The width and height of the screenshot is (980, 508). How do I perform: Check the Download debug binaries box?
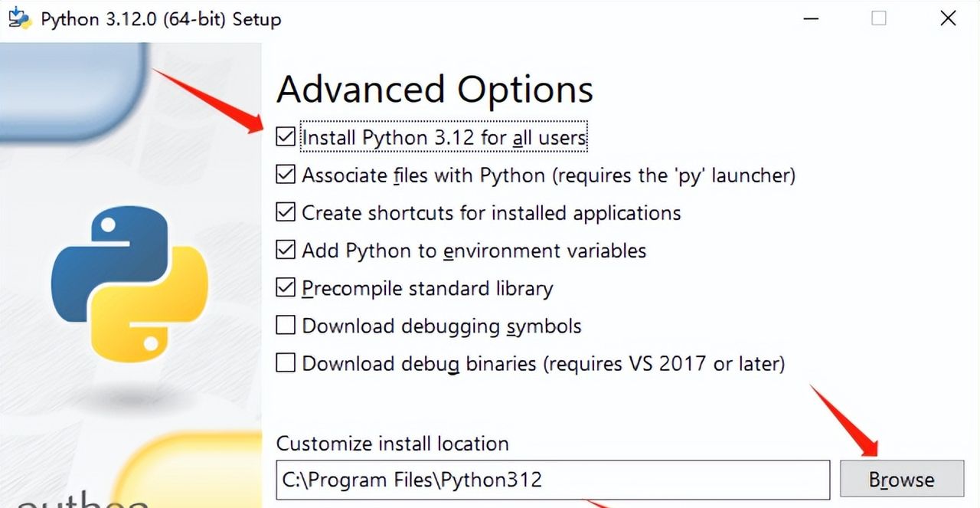tap(286, 363)
